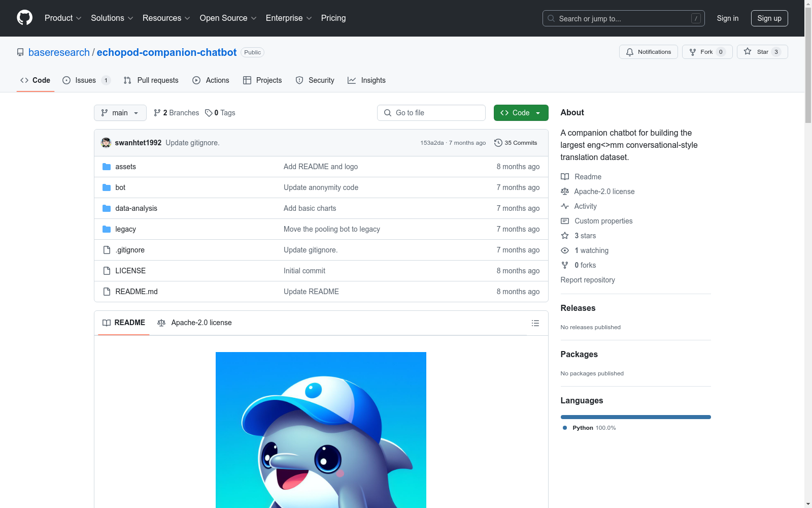Click the swanhtet1992 author link
The width and height of the screenshot is (812, 508).
138,143
